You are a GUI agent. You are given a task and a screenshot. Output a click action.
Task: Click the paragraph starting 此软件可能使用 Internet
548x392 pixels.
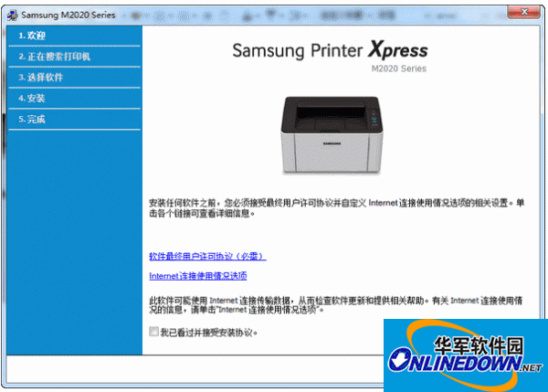click(x=336, y=305)
